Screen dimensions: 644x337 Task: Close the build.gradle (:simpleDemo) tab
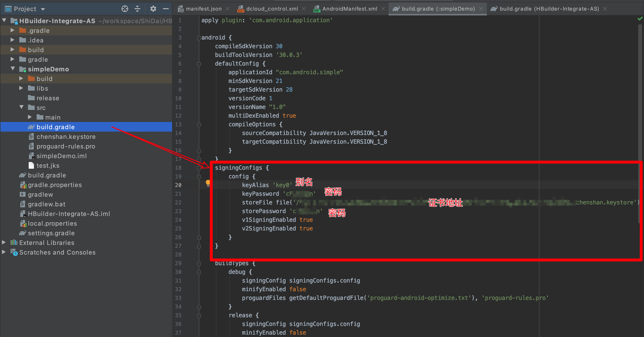point(481,8)
